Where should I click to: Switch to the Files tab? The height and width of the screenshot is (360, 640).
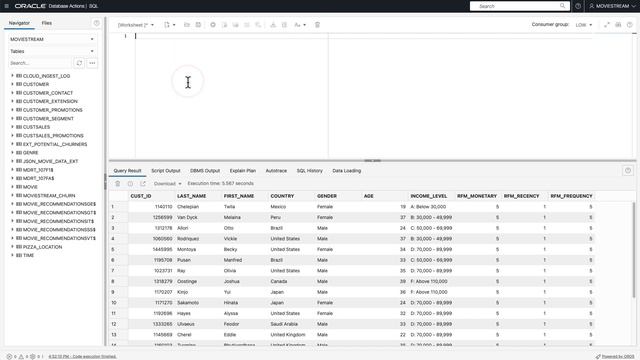pos(47,23)
